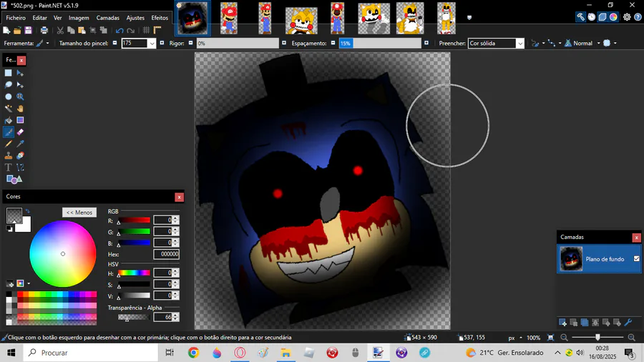The height and width of the screenshot is (362, 644).
Task: Open the palette options dropdown arrow
Action: pos(29,283)
